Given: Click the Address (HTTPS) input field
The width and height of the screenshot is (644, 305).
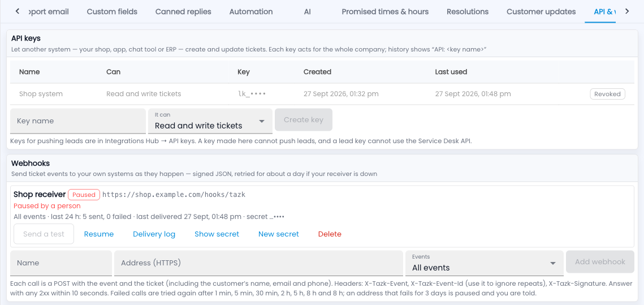Looking at the screenshot, I should point(259,263).
